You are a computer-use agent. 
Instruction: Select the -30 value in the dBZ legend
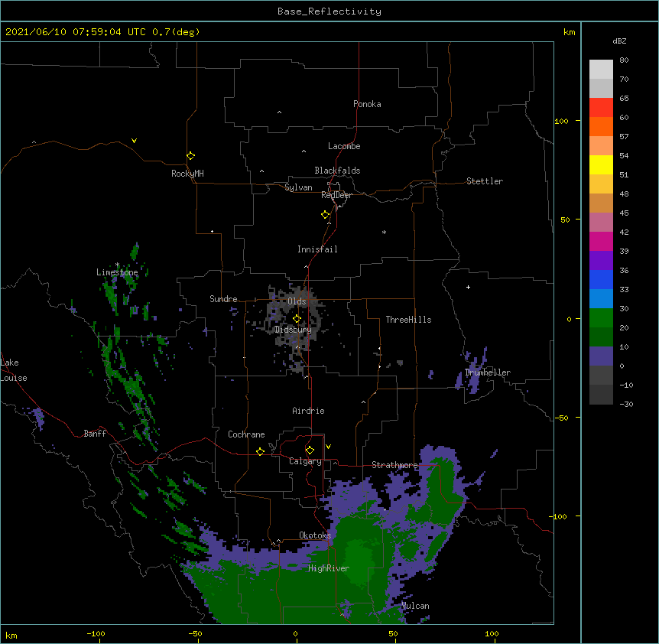(626, 404)
